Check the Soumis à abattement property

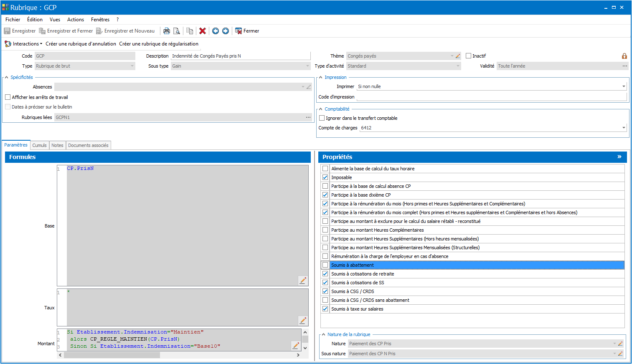pos(325,265)
